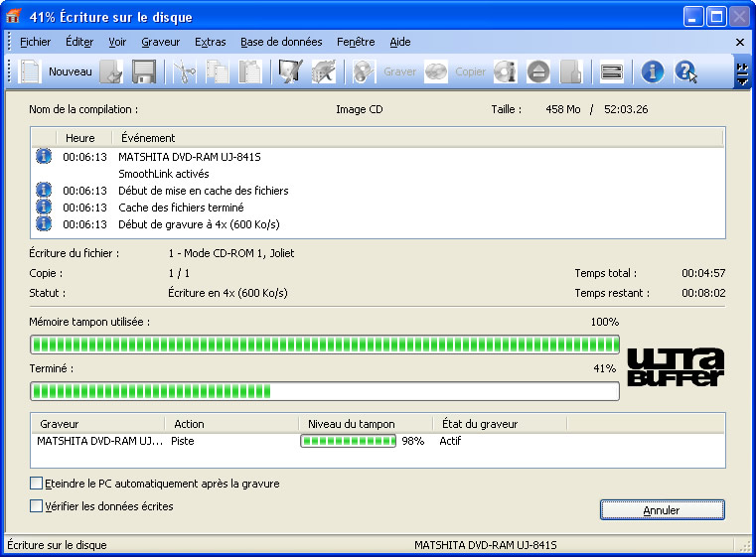Click the Eject disc icon
The width and height of the screenshot is (756, 557).
538,71
